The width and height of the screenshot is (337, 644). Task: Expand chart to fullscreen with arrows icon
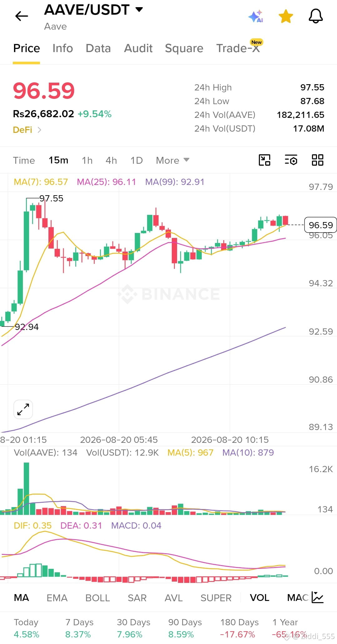(x=23, y=409)
